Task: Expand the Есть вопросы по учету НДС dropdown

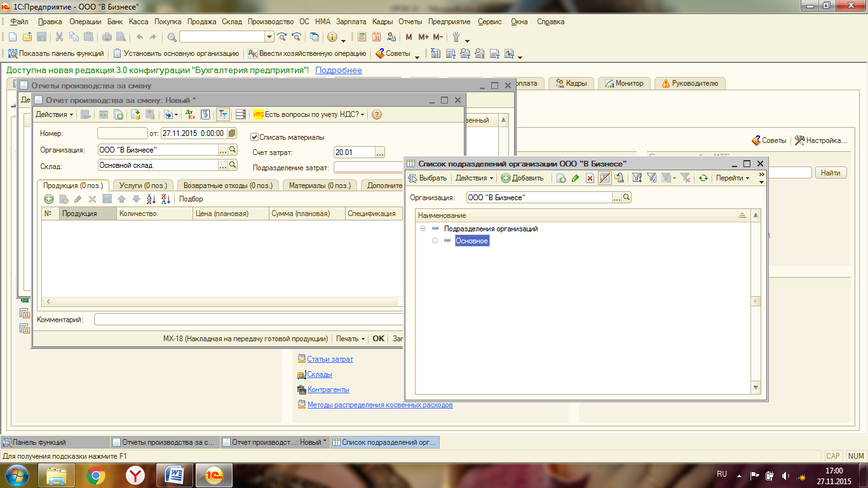Action: 309,114
